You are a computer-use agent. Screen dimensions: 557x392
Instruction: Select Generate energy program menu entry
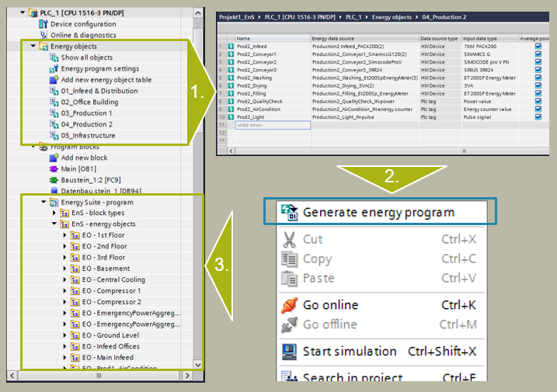pos(378,212)
